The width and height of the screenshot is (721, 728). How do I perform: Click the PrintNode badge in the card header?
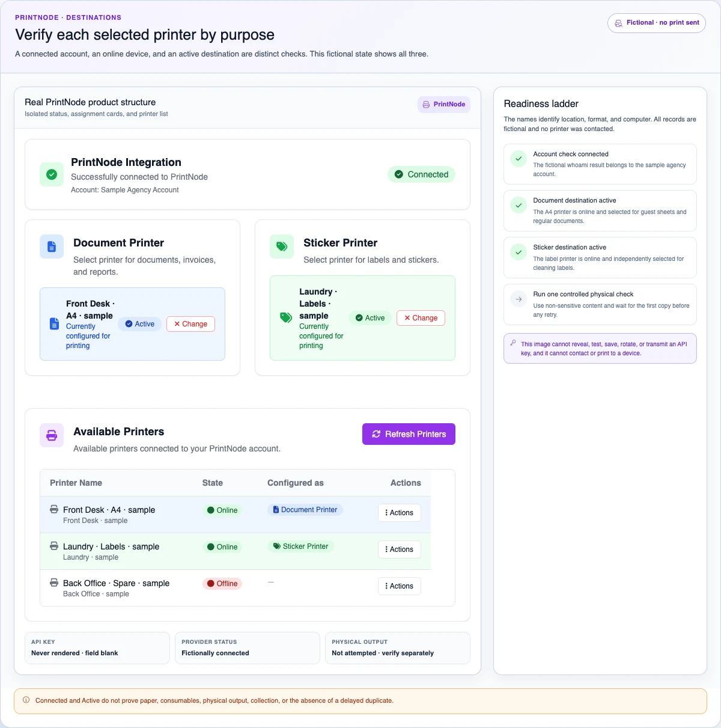(444, 104)
